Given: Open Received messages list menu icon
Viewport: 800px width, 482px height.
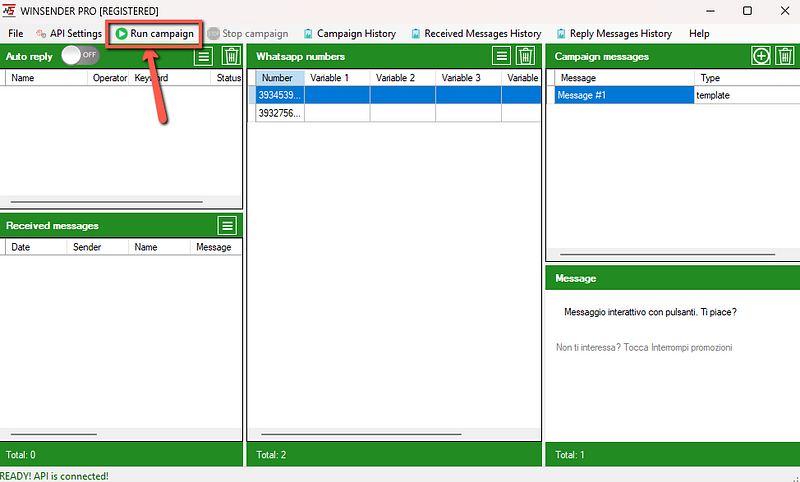Looking at the screenshot, I should click(227, 225).
